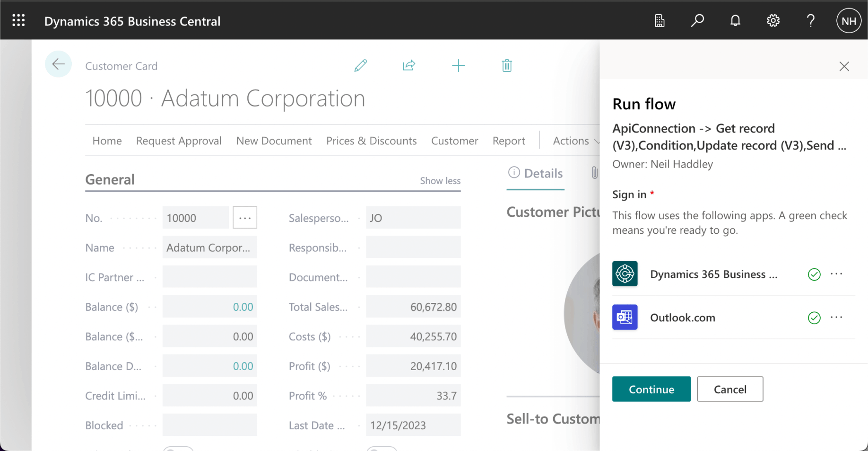Go back using the back arrow
The width and height of the screenshot is (868, 451).
click(58, 64)
